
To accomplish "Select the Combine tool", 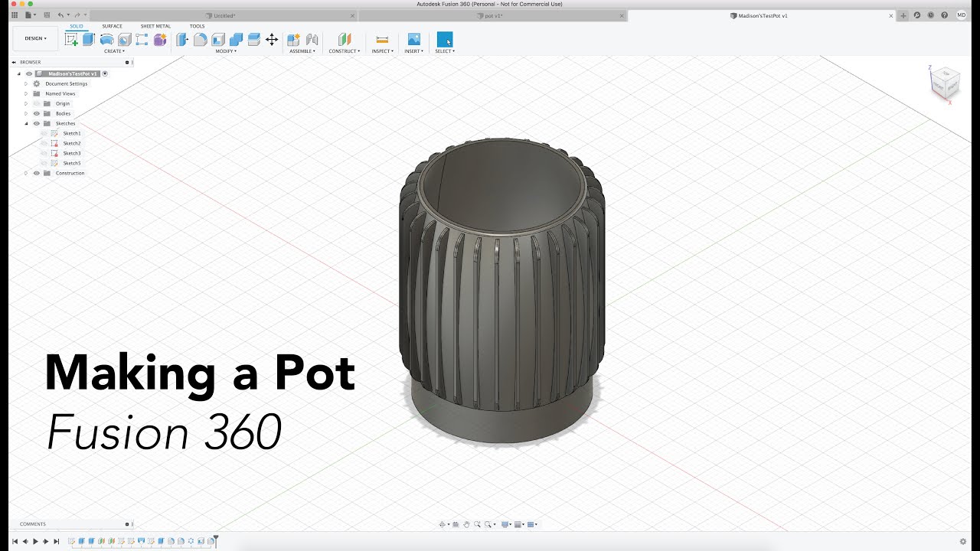I will click(x=236, y=40).
